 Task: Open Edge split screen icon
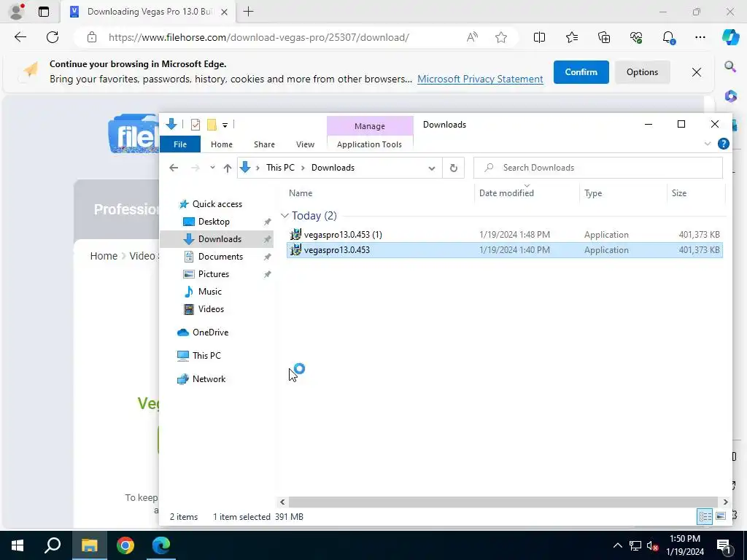coord(539,37)
